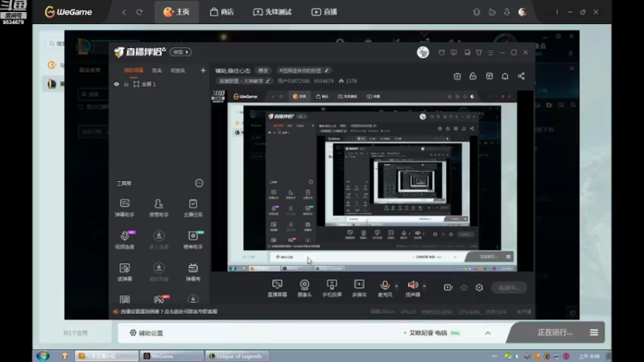Screen dimensions: 644x362
Task: Click the CPU:44% status text
Action: tap(469, 312)
